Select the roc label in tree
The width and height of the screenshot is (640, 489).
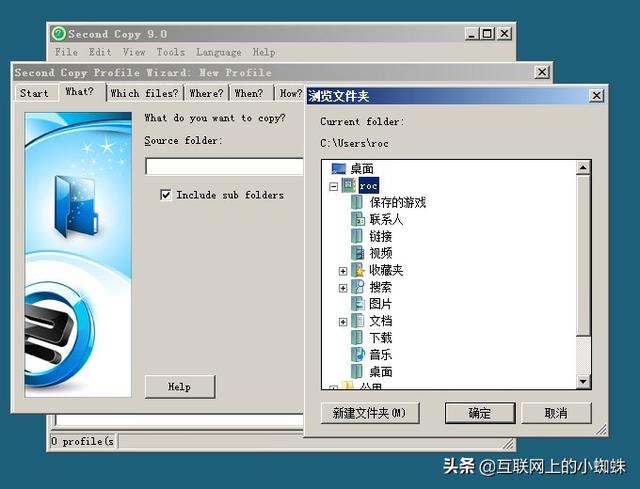369,186
